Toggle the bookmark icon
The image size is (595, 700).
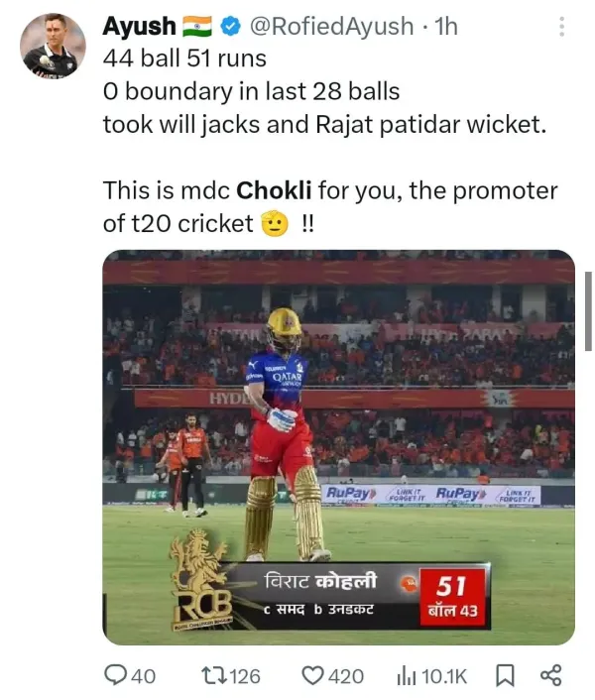[x=506, y=675]
